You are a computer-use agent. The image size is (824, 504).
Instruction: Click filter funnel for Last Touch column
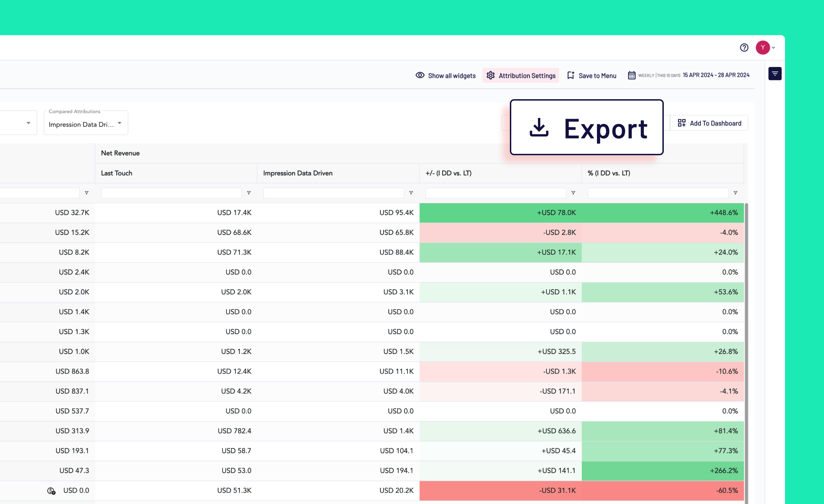(249, 193)
